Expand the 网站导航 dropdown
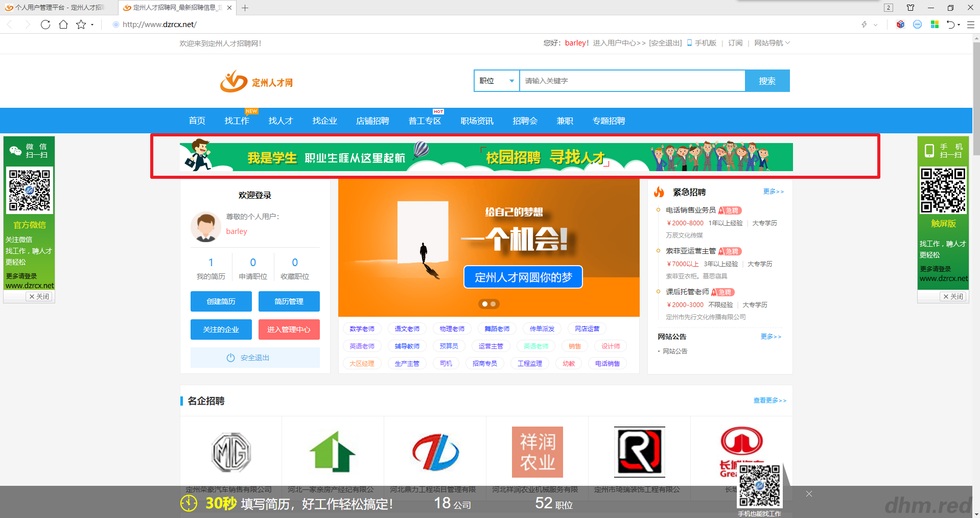 [x=772, y=43]
